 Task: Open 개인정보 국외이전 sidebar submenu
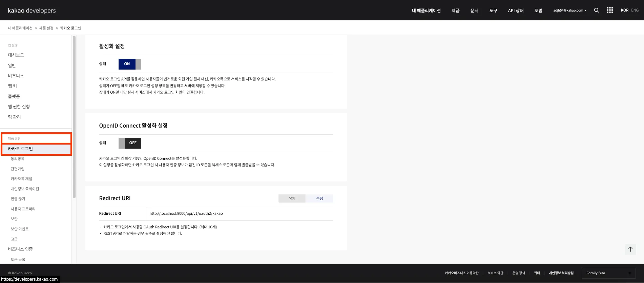[x=25, y=189]
